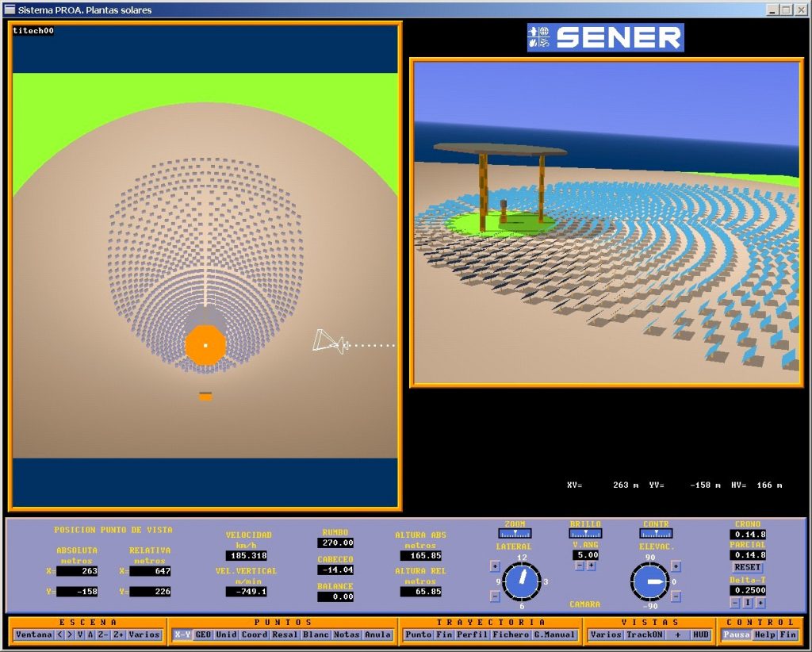The image size is (812, 652).
Task: Click the ELEVAC. elevation dial
Action: coord(650,582)
